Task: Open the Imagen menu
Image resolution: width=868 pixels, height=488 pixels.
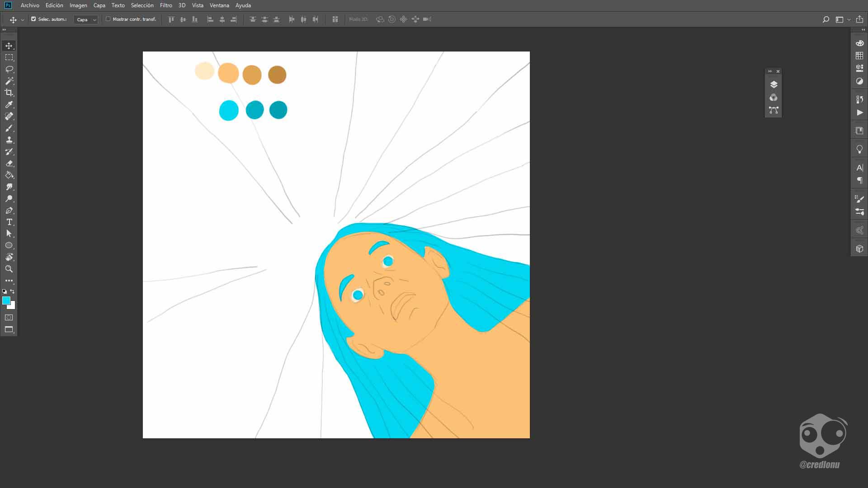Action: tap(78, 5)
